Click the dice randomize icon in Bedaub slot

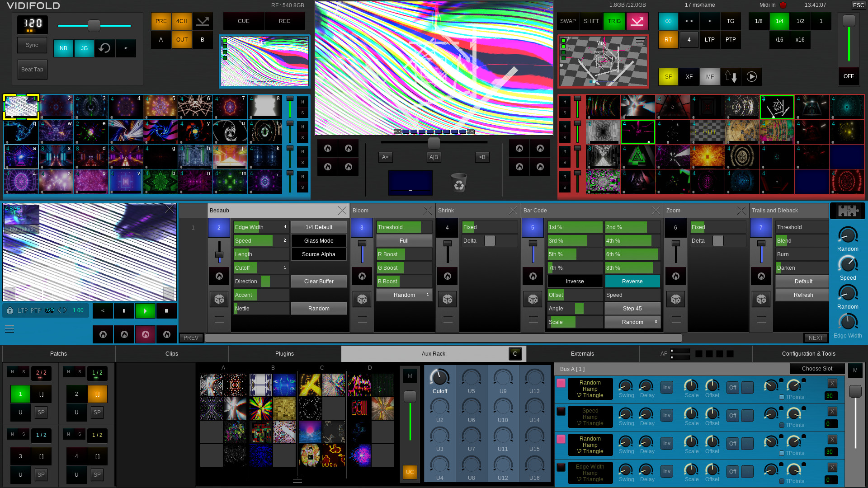pyautogui.click(x=219, y=299)
